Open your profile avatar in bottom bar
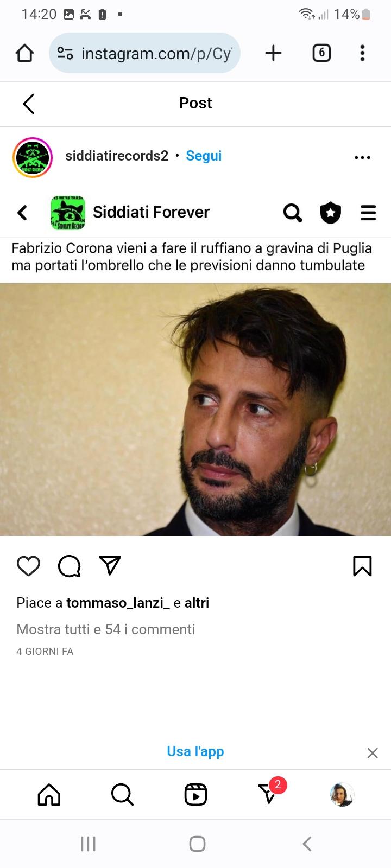The width and height of the screenshot is (391, 868). (342, 795)
